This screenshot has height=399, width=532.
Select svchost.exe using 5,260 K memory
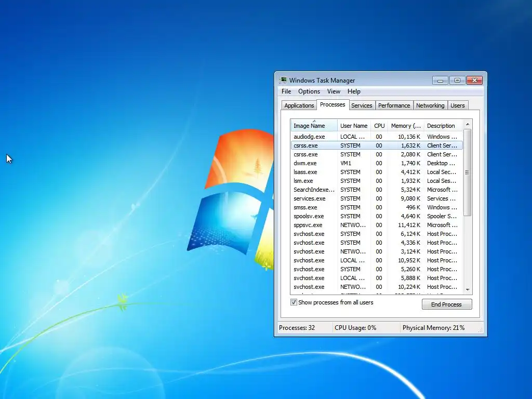coord(377,269)
